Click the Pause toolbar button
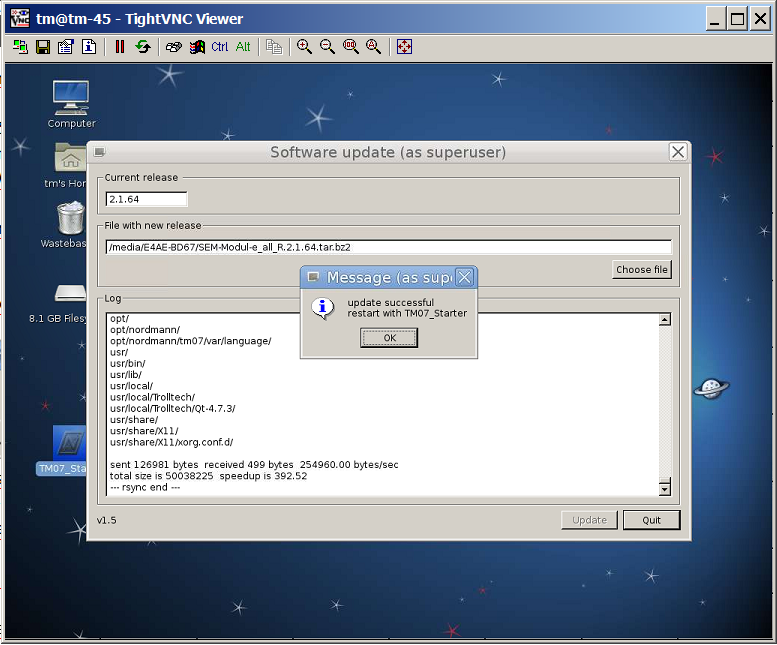The image size is (777, 645). pos(120,47)
